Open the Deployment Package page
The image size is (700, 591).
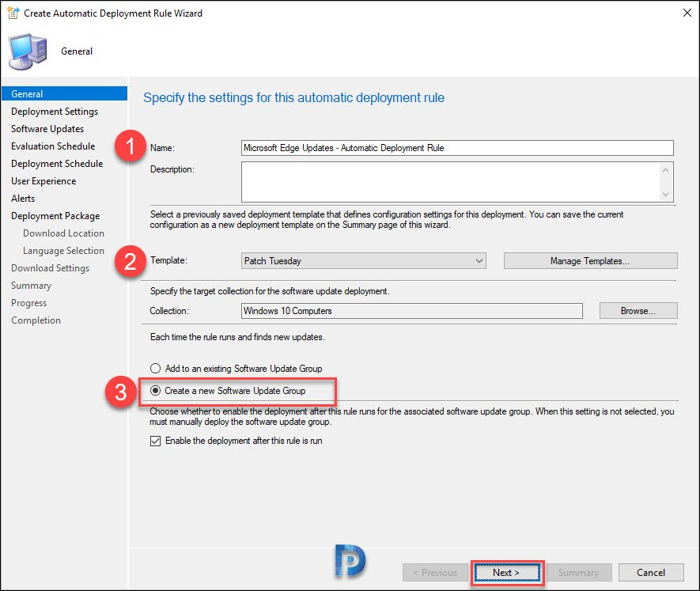(x=55, y=216)
